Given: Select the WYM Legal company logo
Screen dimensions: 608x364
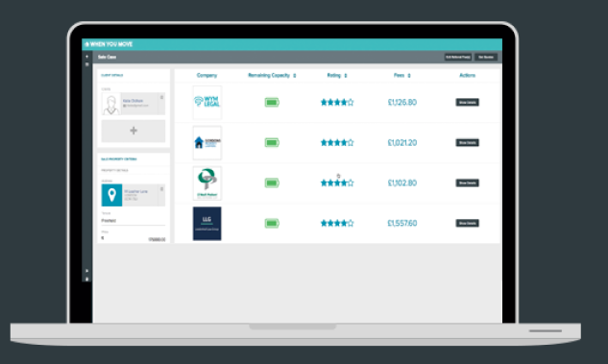Looking at the screenshot, I should 207,103.
